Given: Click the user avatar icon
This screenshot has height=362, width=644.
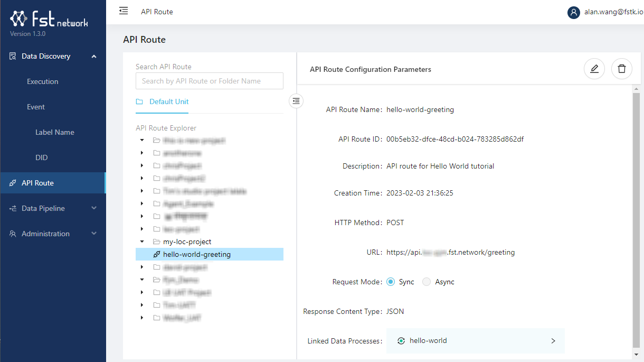Looking at the screenshot, I should point(574,12).
